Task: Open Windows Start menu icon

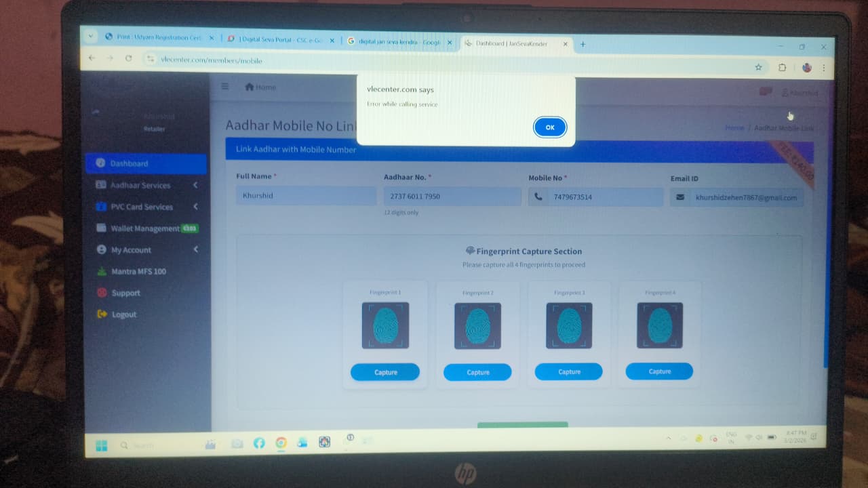Action: click(x=102, y=445)
